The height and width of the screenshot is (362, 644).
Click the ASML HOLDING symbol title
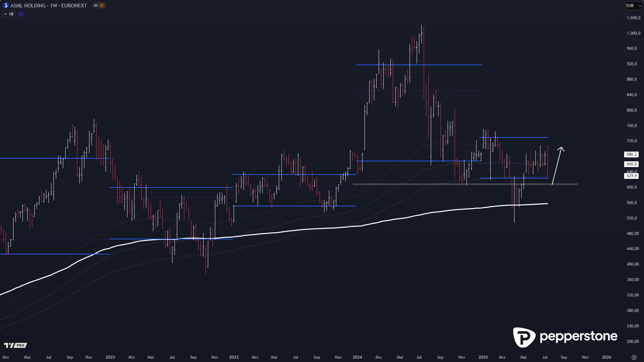pyautogui.click(x=48, y=5)
